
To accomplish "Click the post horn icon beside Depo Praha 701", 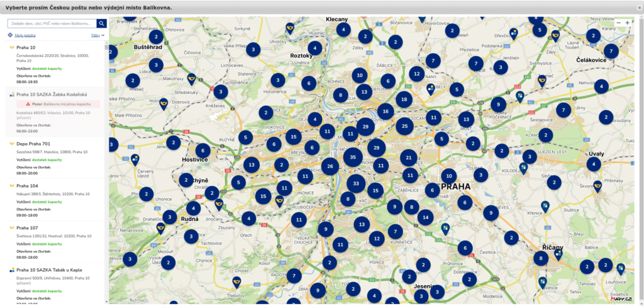I will pyautogui.click(x=11, y=144).
